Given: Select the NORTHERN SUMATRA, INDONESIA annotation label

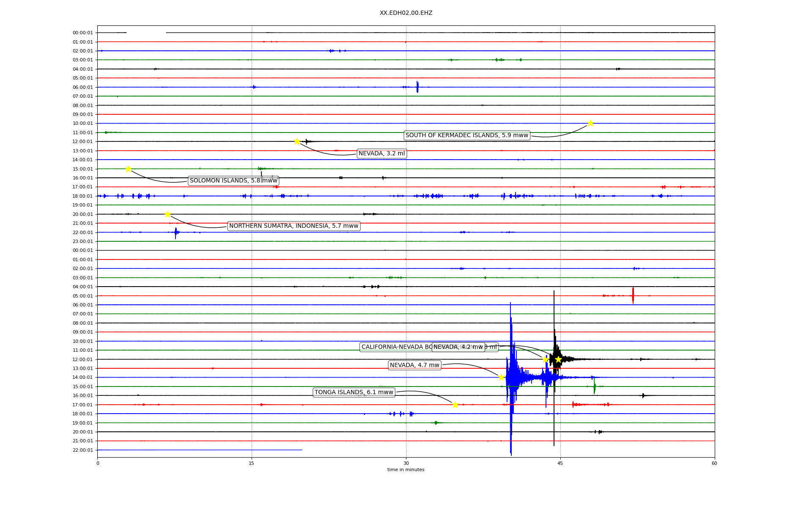Looking at the screenshot, I should click(x=294, y=226).
